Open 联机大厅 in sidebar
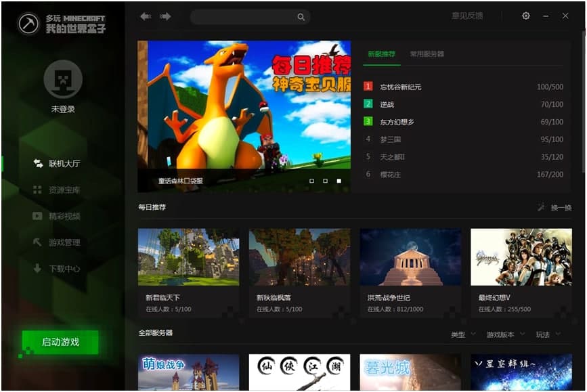The image size is (587, 392). [64, 164]
